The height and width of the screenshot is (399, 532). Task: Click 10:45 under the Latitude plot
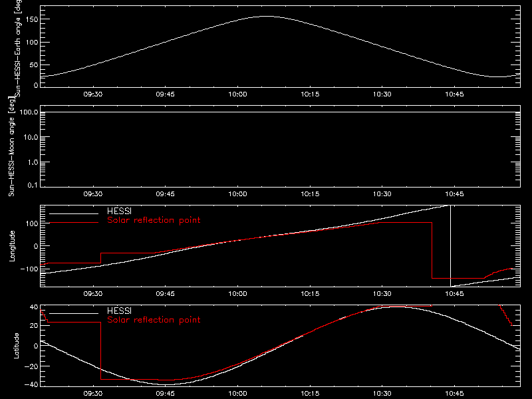(x=454, y=394)
